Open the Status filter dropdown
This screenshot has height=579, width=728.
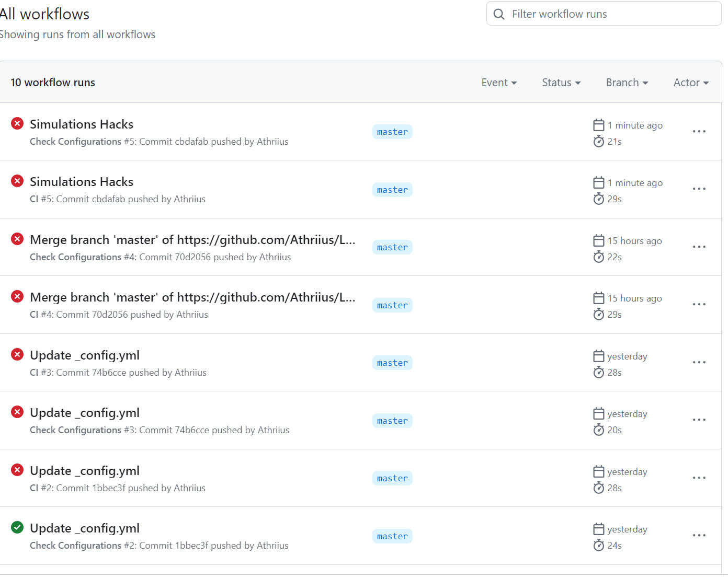point(561,83)
